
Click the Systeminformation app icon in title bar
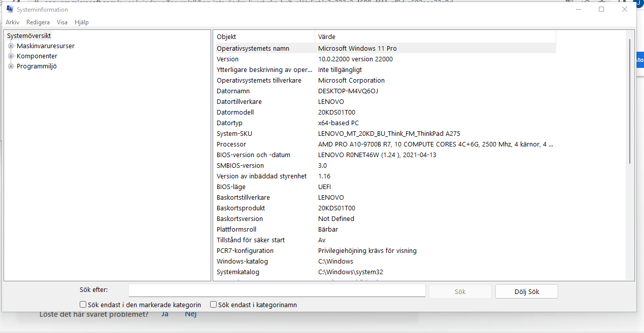(x=10, y=10)
